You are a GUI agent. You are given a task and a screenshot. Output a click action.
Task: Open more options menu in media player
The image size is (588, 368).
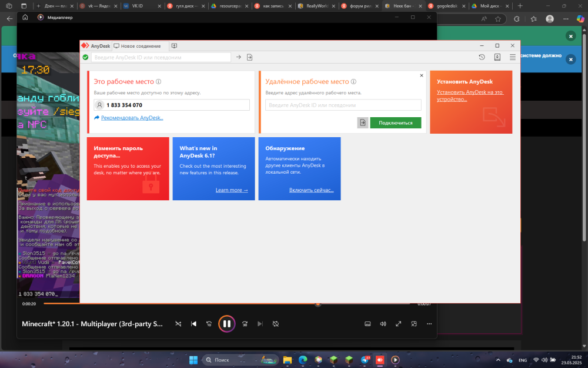pyautogui.click(x=429, y=324)
